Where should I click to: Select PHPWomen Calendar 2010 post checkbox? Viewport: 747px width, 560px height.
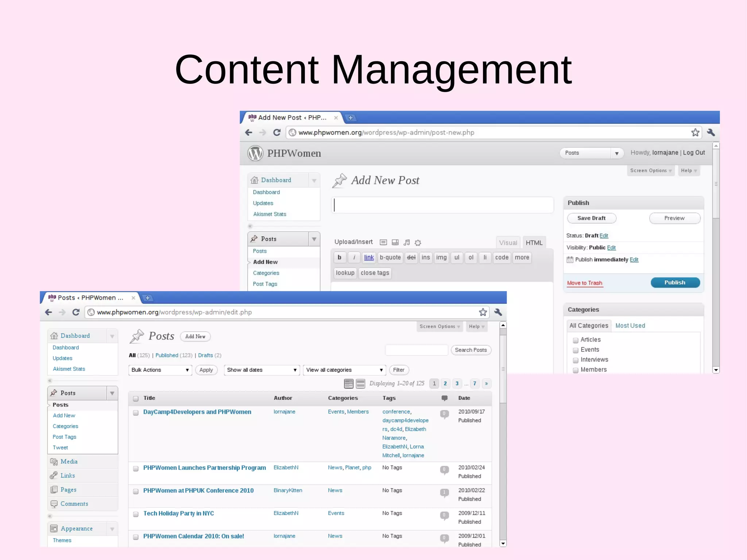[x=136, y=537]
